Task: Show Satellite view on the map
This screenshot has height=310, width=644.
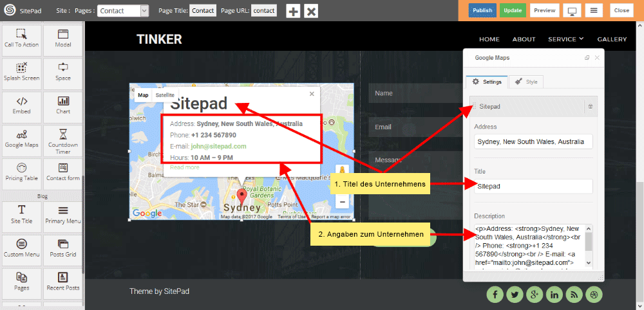Action: coord(165,95)
